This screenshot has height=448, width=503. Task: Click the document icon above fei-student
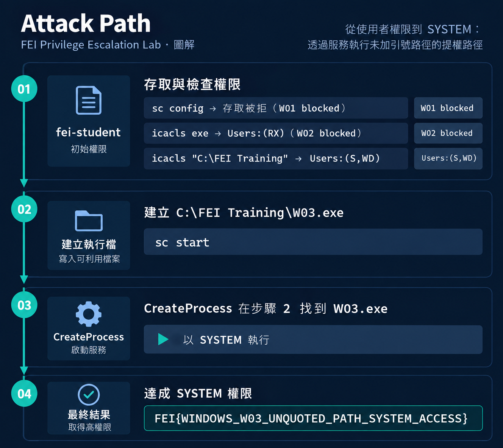(89, 100)
